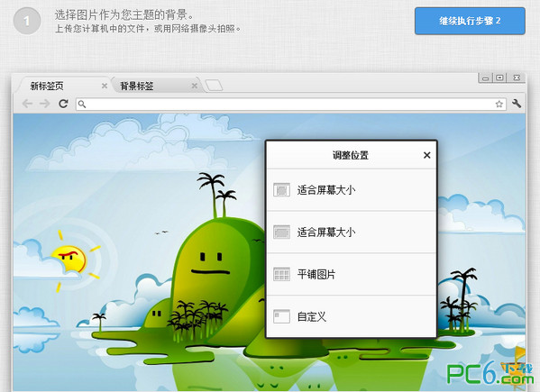Click the bookmark star icon in address bar

click(499, 104)
